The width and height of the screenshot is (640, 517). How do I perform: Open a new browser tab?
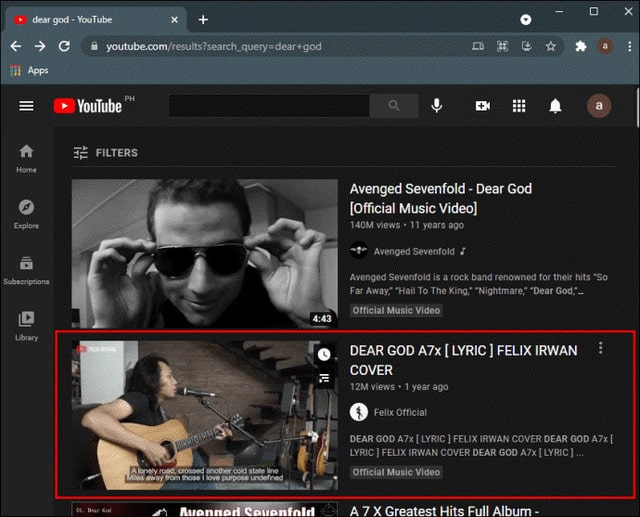203,20
